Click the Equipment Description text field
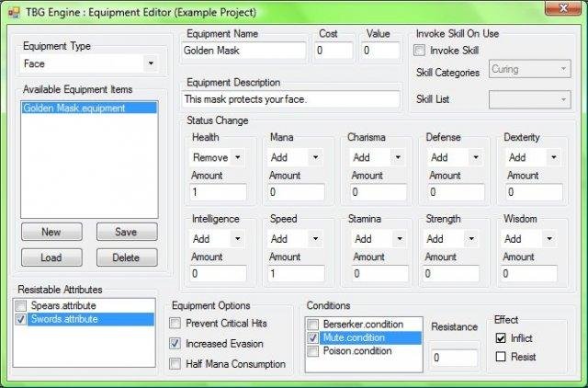This screenshot has height=388, width=588. click(x=290, y=99)
